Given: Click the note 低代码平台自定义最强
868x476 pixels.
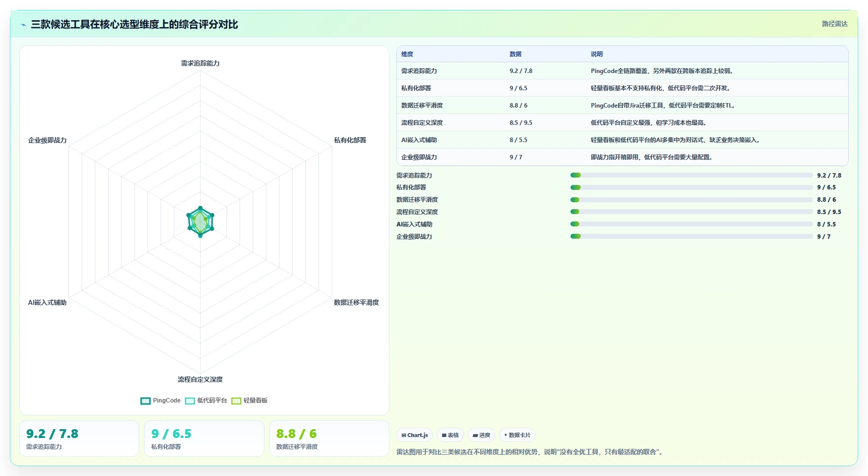Looking at the screenshot, I should point(649,123).
